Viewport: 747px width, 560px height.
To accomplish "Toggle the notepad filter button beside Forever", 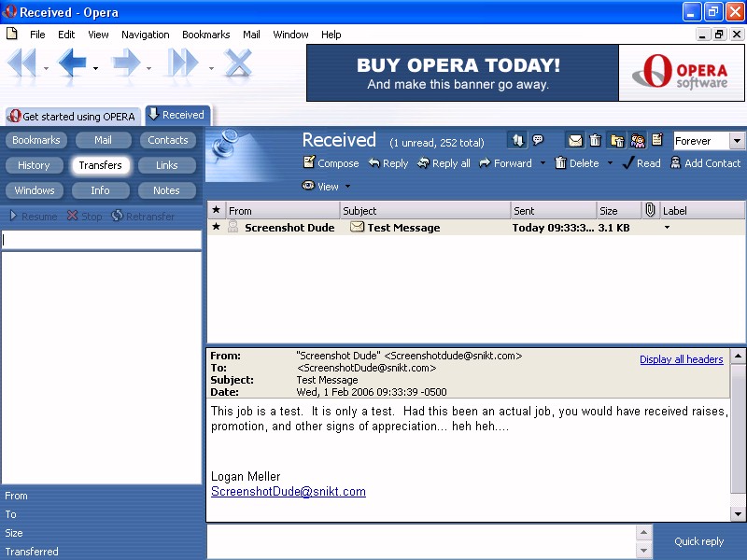I will 657,140.
